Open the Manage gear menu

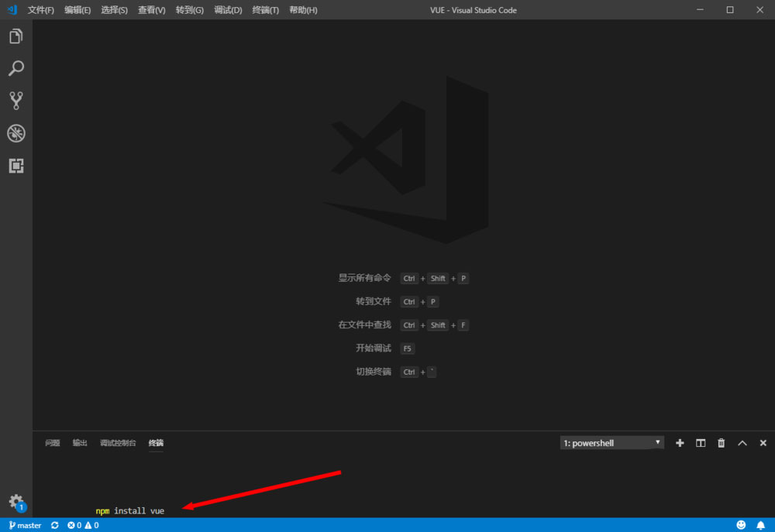(16, 501)
